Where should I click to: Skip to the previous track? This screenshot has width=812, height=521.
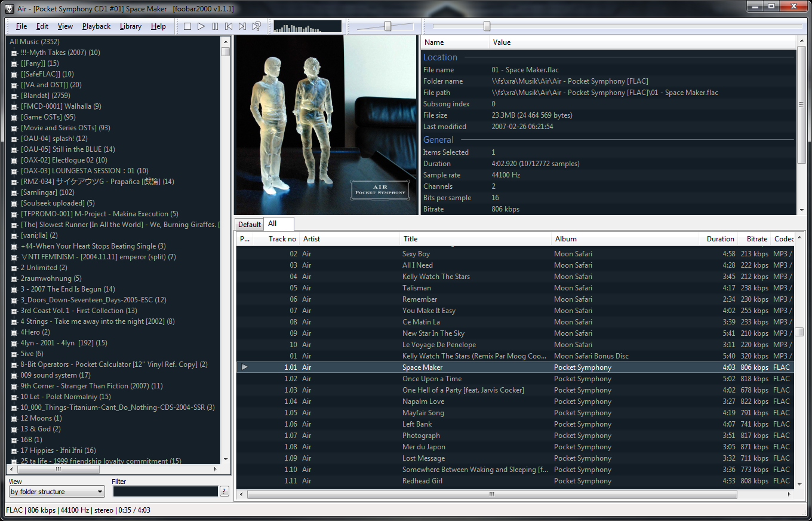point(229,26)
